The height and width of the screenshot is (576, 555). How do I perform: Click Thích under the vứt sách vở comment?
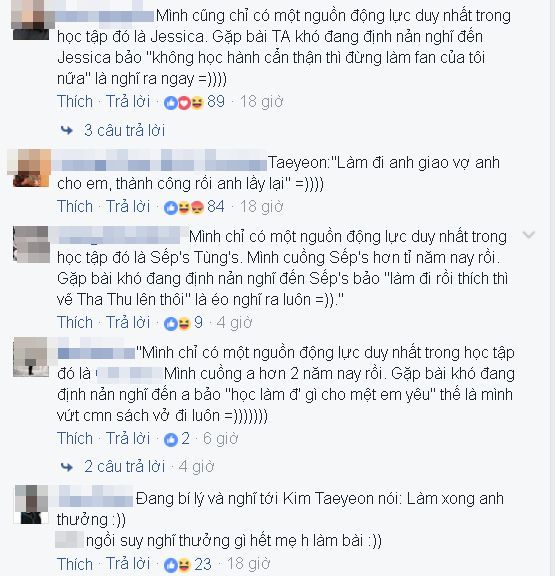[x=75, y=439]
